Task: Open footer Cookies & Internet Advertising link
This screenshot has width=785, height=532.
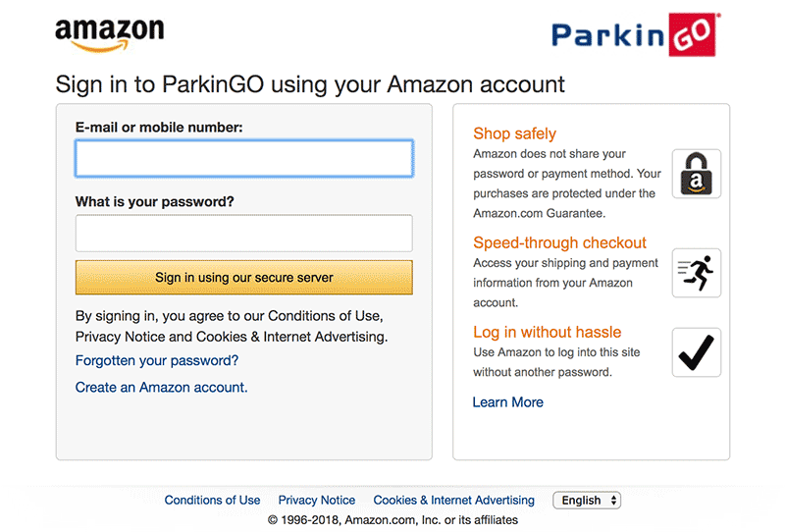Action: tap(453, 501)
